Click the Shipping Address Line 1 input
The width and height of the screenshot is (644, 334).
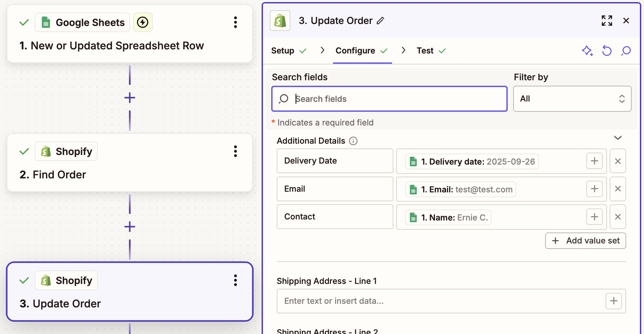pyautogui.click(x=451, y=301)
